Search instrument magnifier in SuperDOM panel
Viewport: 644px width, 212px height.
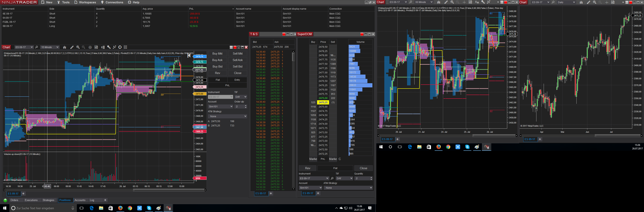tap(332, 178)
